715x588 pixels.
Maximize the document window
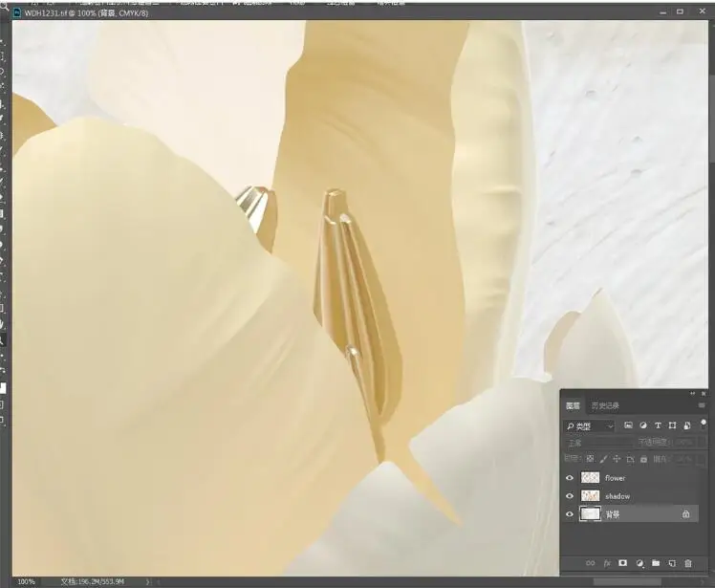pos(681,11)
